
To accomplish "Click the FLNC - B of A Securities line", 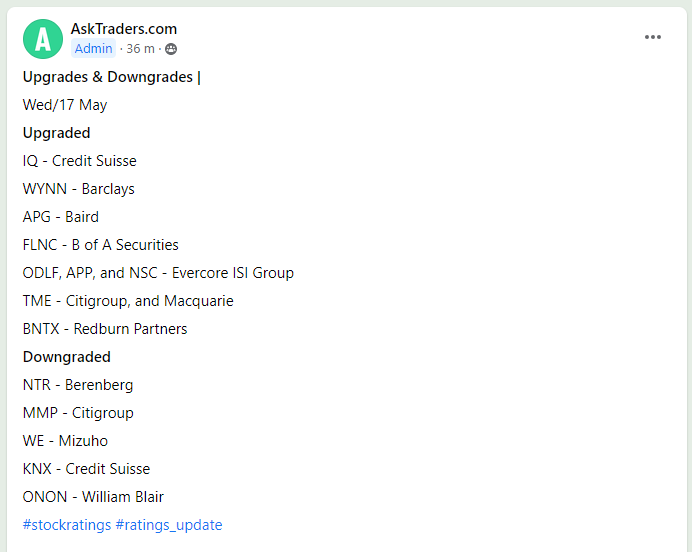I will [101, 245].
